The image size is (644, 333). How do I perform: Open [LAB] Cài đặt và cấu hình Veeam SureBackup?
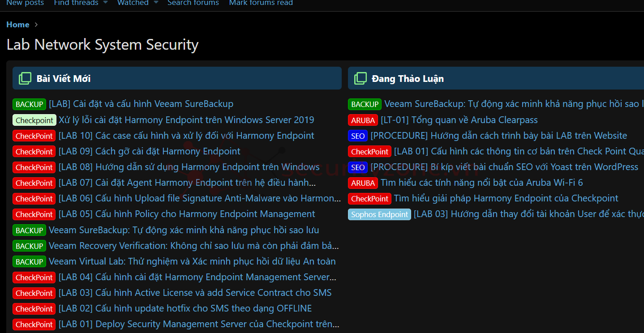(x=141, y=104)
